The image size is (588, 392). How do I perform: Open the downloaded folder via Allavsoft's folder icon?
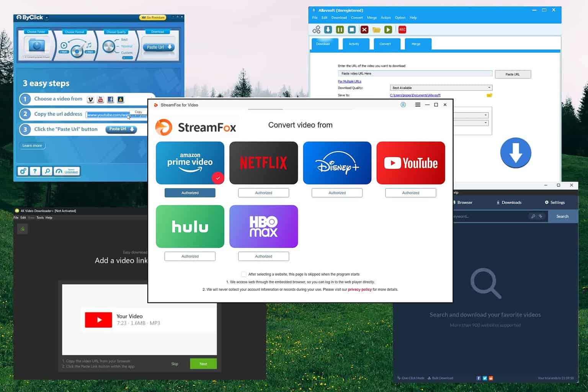point(376,29)
